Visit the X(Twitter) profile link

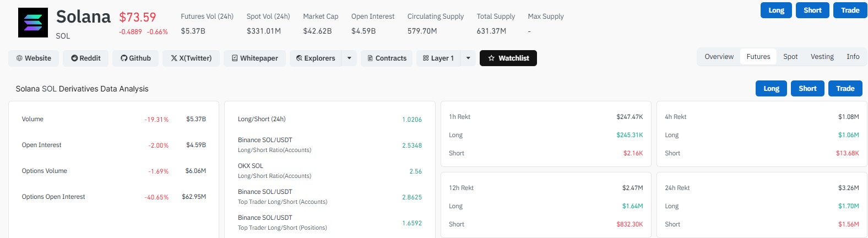tap(191, 58)
